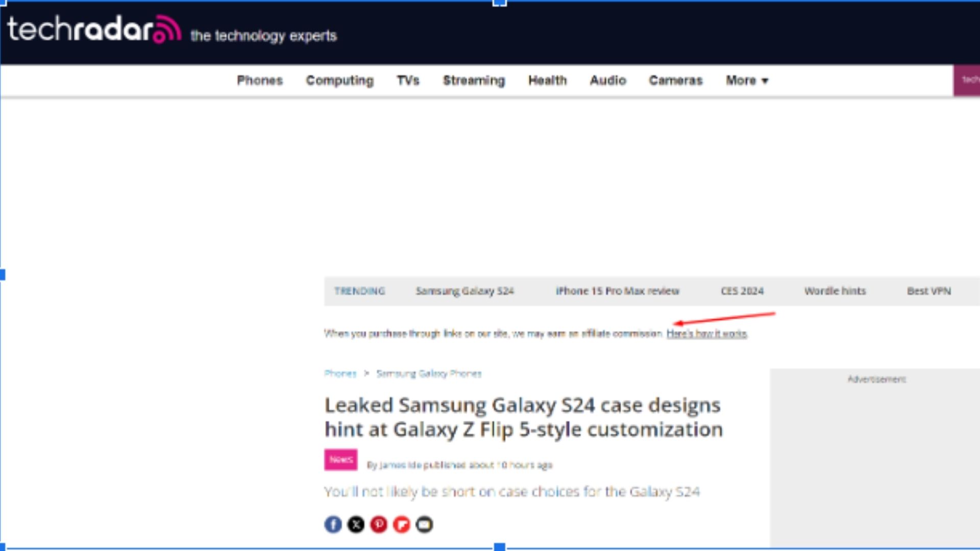Viewport: 980px width, 551px height.
Task: Click the TRENDING label
Action: 360,291
